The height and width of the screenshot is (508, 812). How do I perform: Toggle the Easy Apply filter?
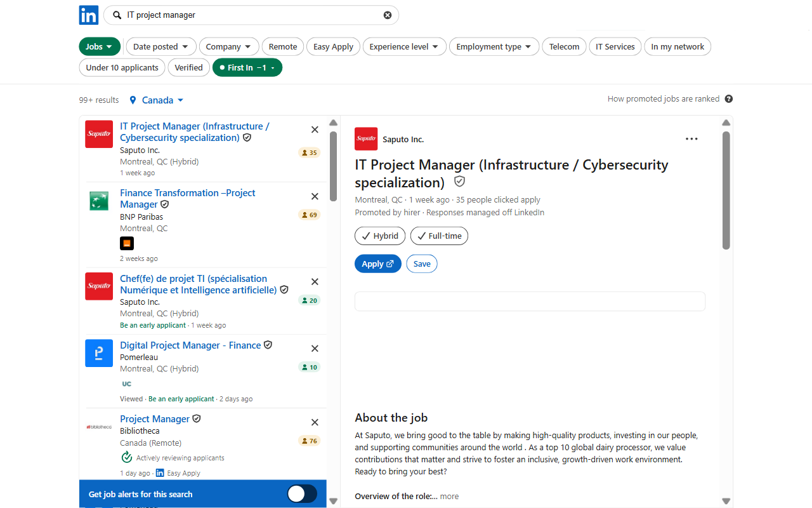pyautogui.click(x=333, y=46)
